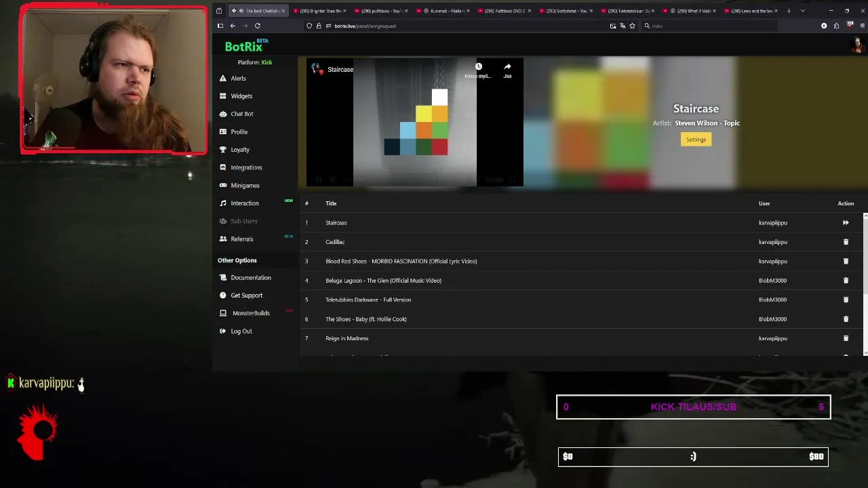Open the browser sidebar toggle icon
This screenshot has width=868, height=488.
[220, 26]
